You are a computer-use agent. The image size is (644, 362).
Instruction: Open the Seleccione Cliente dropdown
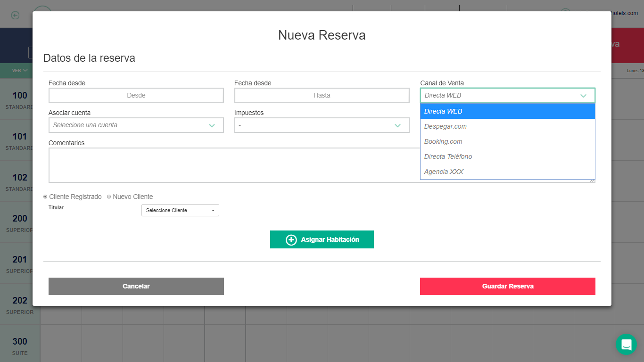click(180, 210)
